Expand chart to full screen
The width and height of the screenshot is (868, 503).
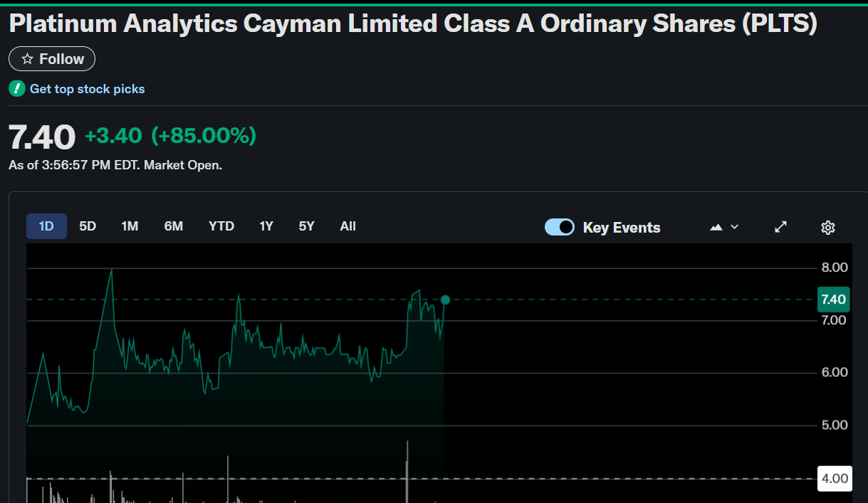point(781,227)
